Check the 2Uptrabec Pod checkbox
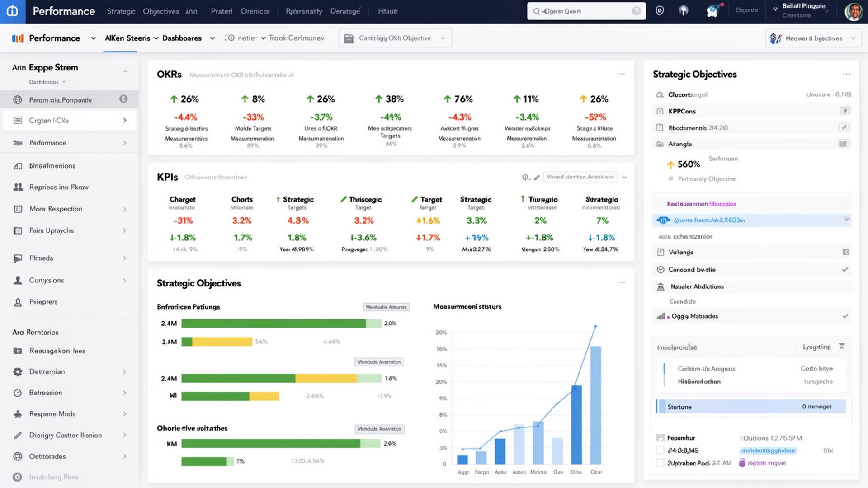Viewport: 868px width, 488px height. pos(660,463)
